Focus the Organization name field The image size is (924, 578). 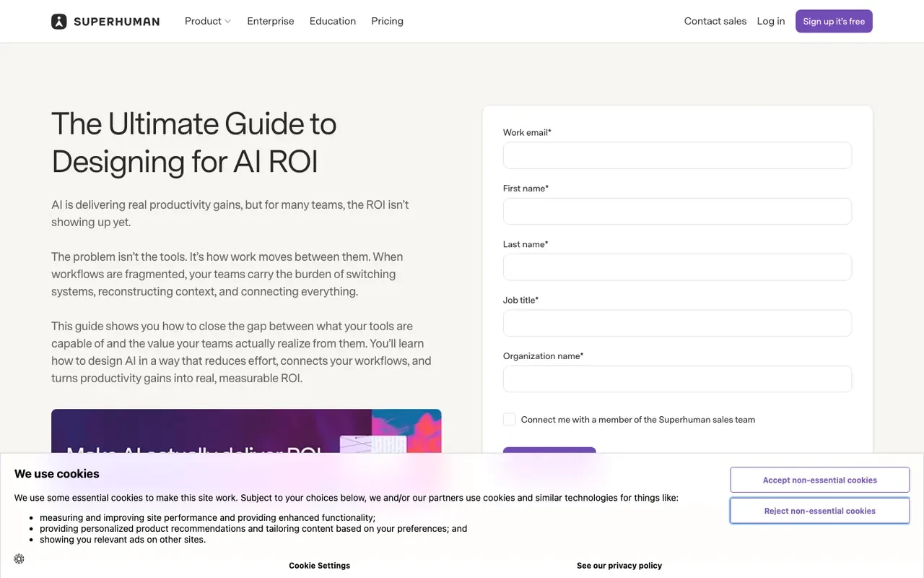click(x=677, y=379)
